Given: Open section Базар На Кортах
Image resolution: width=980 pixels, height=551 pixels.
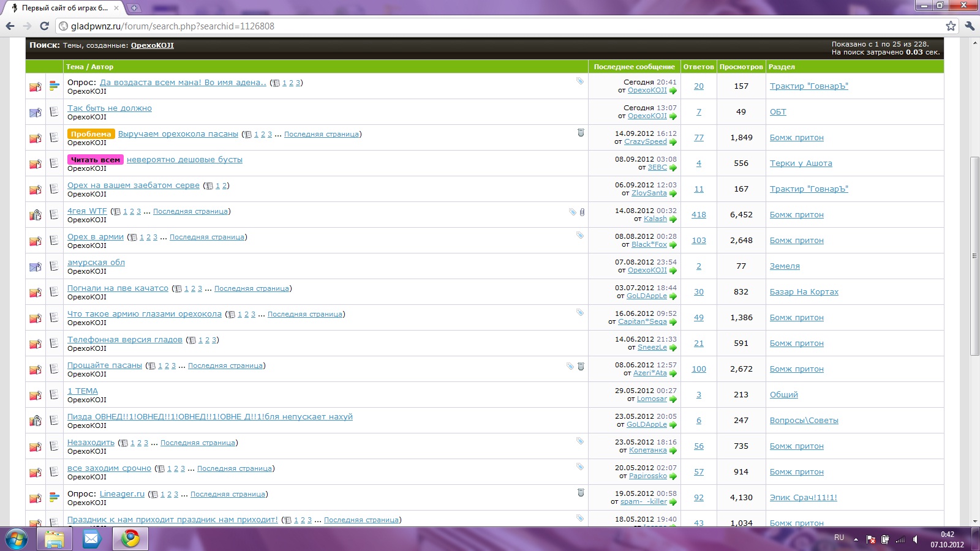Looking at the screenshot, I should [804, 292].
